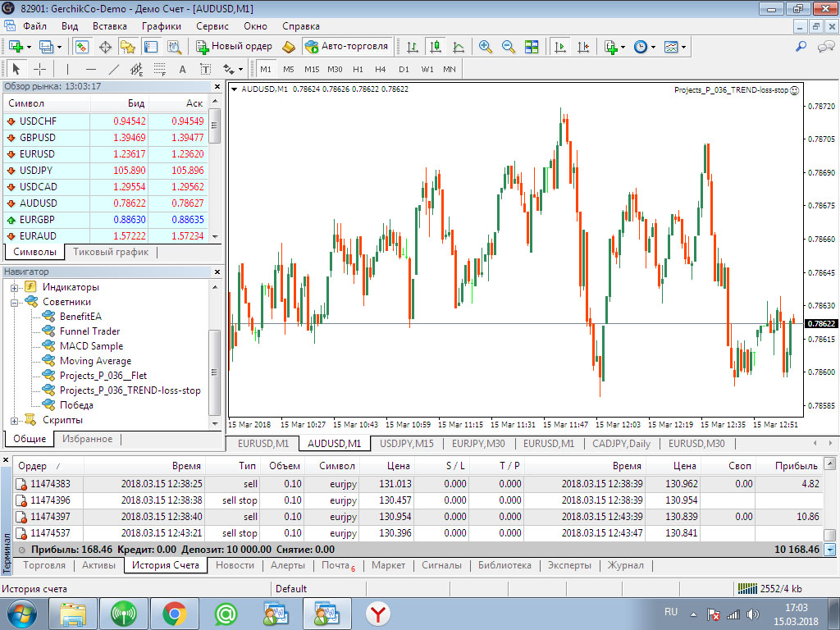
Task: Draw a horizontal line tool
Action: pyautogui.click(x=91, y=69)
